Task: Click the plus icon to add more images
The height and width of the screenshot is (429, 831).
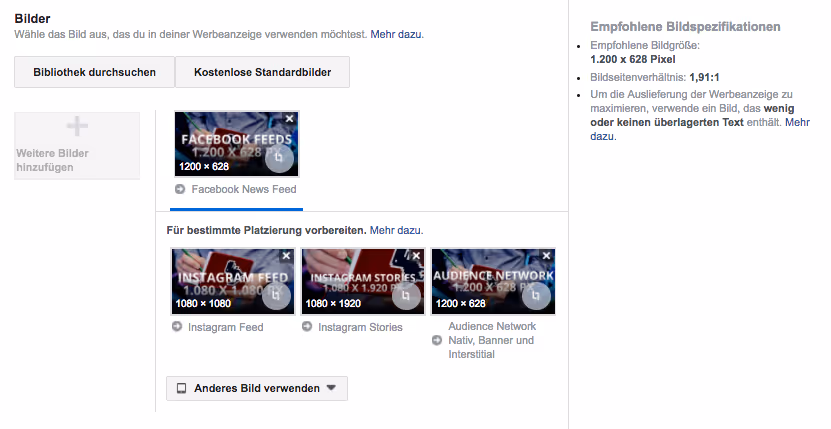Action: coord(77,127)
